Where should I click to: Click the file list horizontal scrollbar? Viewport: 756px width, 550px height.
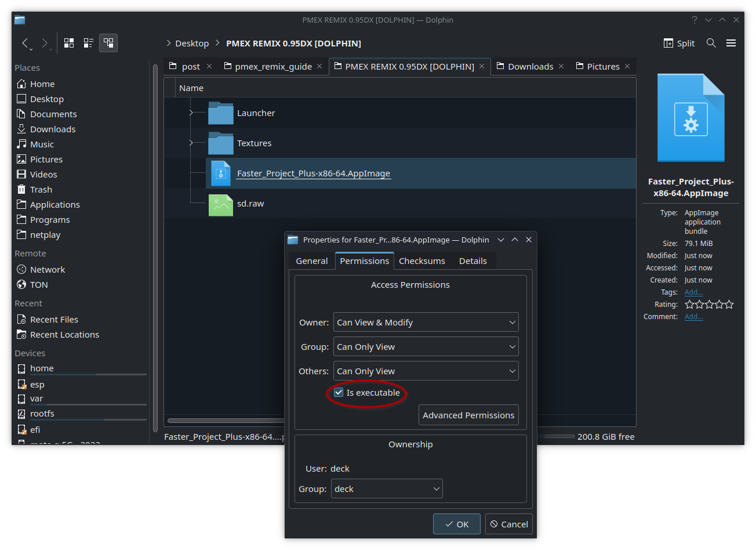pyautogui.click(x=226, y=421)
